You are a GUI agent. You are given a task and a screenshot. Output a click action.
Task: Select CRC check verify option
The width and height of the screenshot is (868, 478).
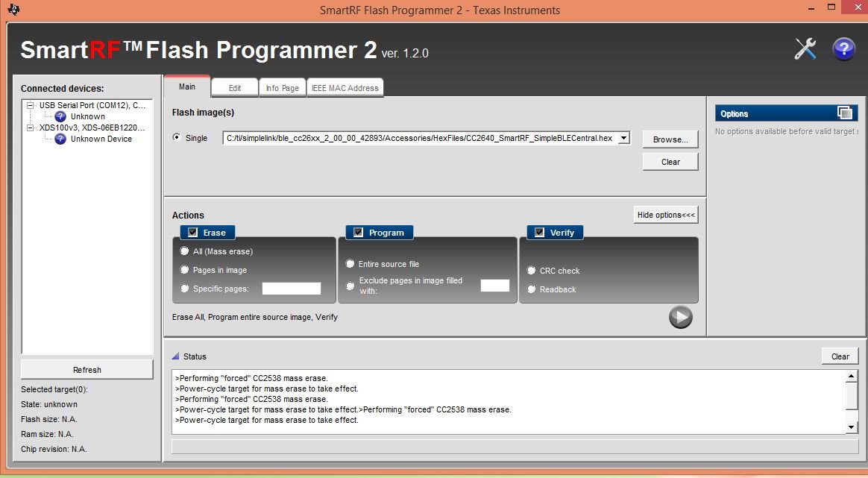(x=531, y=270)
